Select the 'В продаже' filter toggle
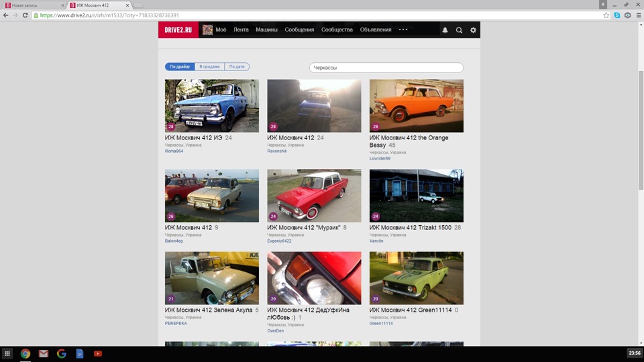This screenshot has width=644, height=362. pos(209,66)
